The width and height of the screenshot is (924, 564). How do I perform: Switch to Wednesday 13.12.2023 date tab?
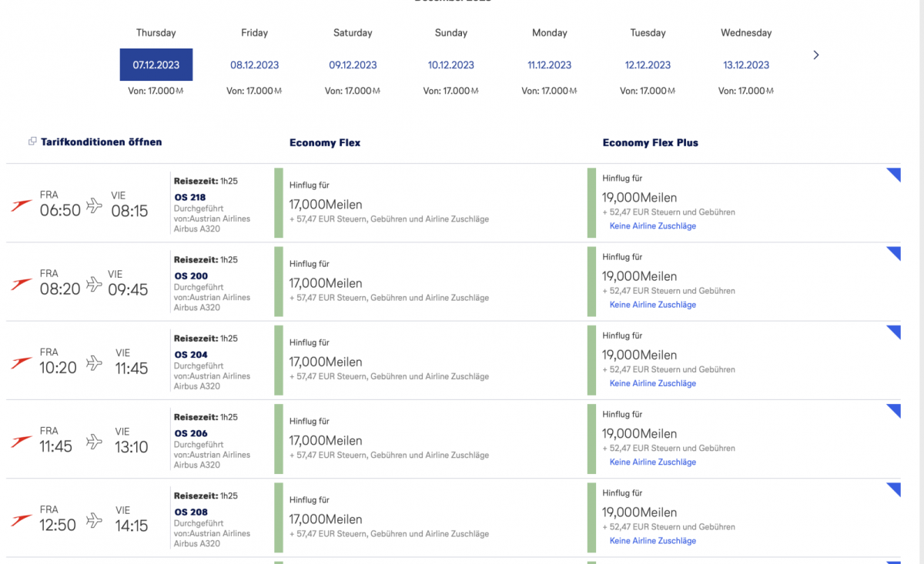tap(746, 65)
